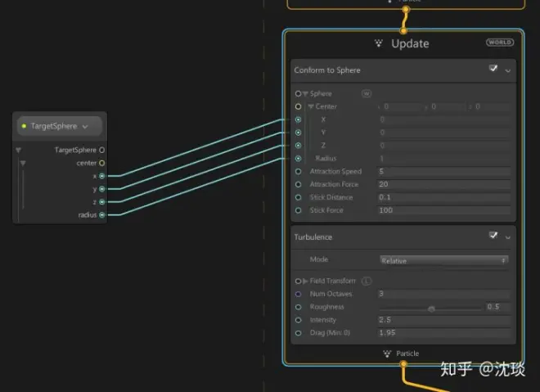Click the Sphere input port
This screenshot has height=392, width=540.
[298, 93]
